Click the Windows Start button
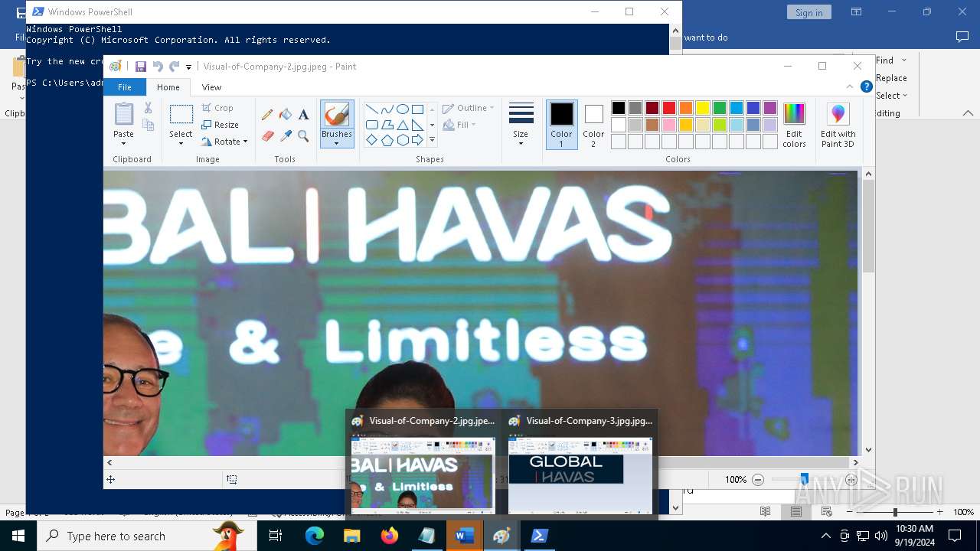Image resolution: width=980 pixels, height=551 pixels. click(18, 536)
